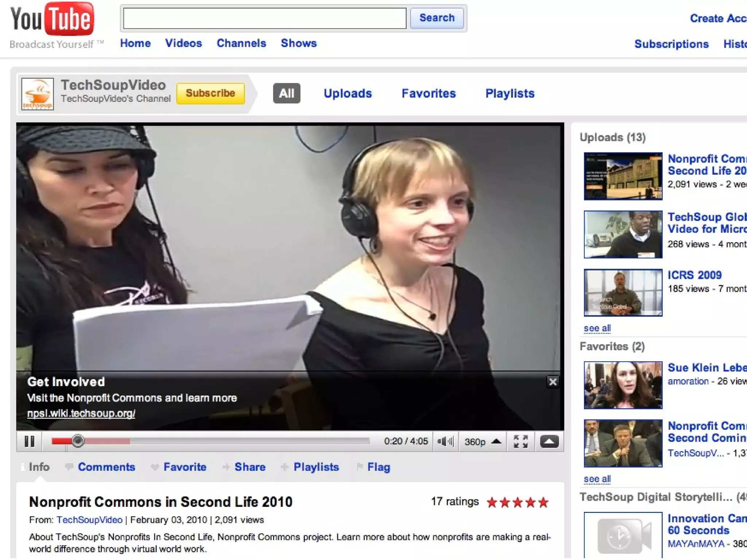Screen dimensions: 747x560
Task: Expand Favorites list with see all link
Action: 597,479
